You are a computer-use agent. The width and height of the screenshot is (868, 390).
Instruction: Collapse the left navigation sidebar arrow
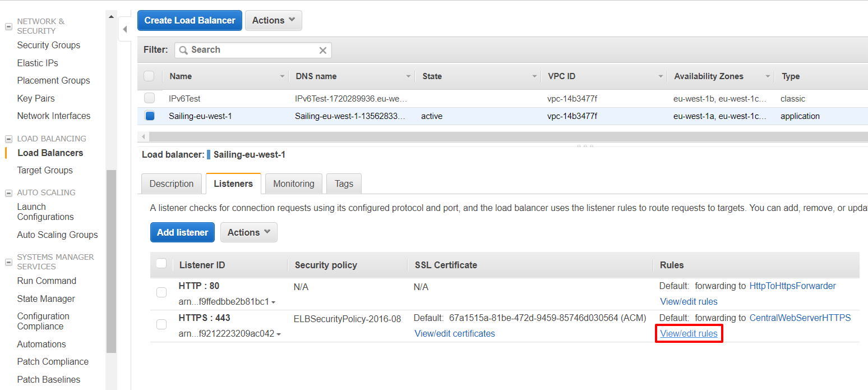(124, 29)
